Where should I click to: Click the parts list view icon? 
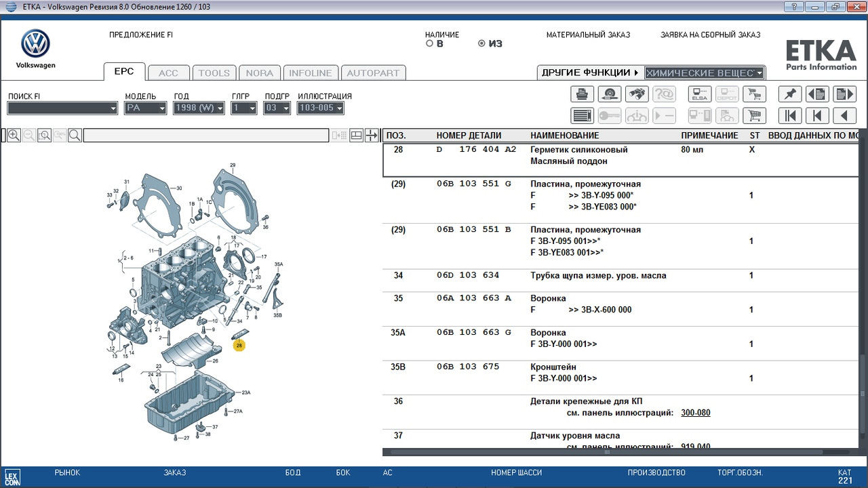583,116
